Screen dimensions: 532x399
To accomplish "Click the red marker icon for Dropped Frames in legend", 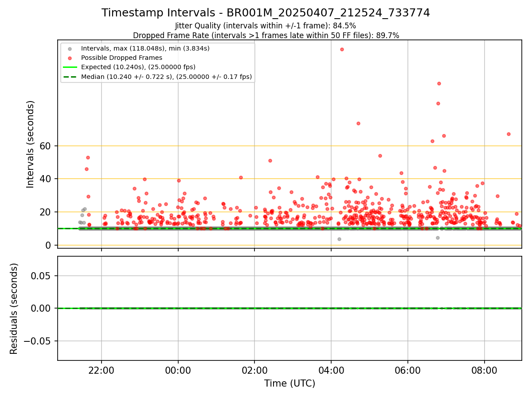I will [69, 58].
